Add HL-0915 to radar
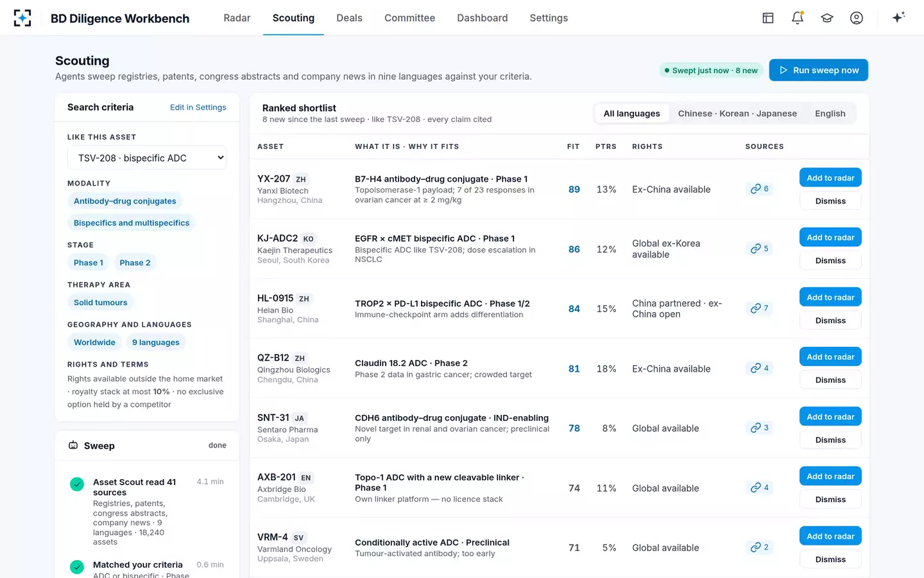Viewport: 924px width, 578px height. tap(830, 297)
